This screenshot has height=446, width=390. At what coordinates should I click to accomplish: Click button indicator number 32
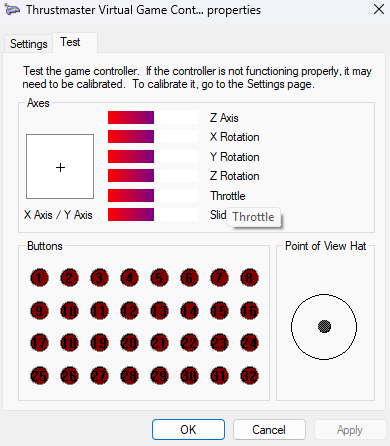(x=249, y=376)
